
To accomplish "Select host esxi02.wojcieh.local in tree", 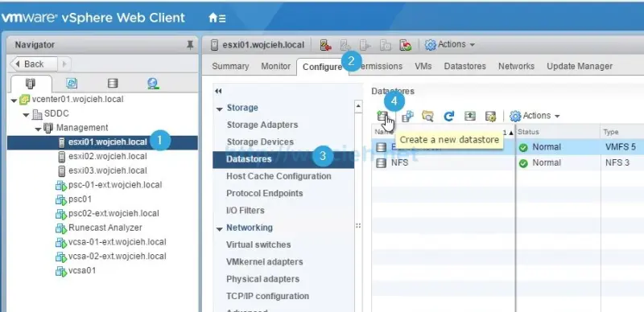I will pyautogui.click(x=108, y=157).
